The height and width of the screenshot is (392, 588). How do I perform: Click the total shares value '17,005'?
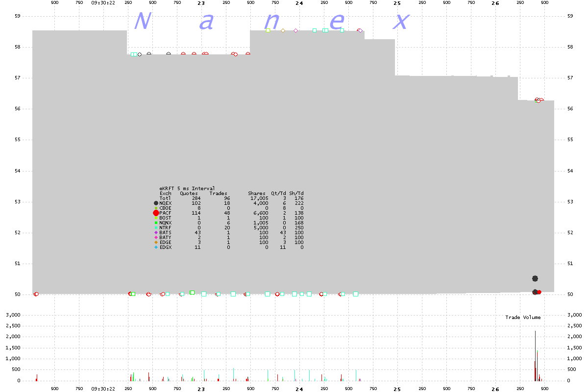tap(260, 198)
